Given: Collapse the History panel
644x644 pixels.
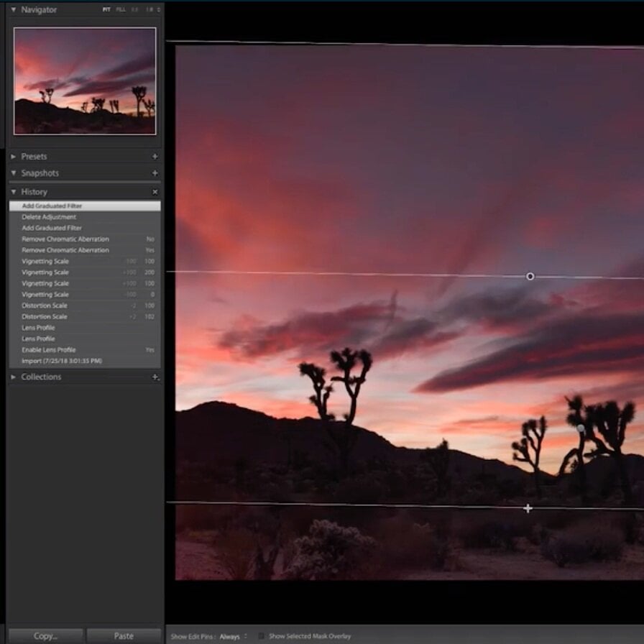Looking at the screenshot, I should pyautogui.click(x=14, y=193).
